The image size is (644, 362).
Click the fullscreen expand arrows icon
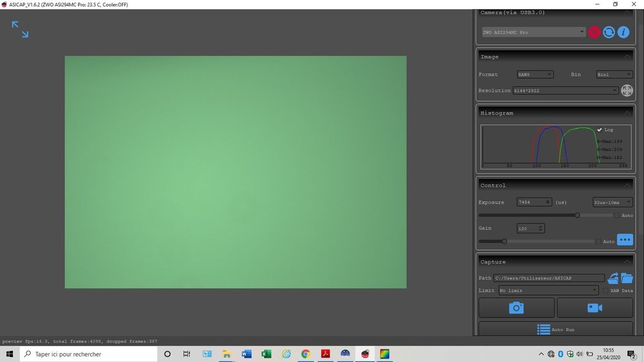point(20,29)
